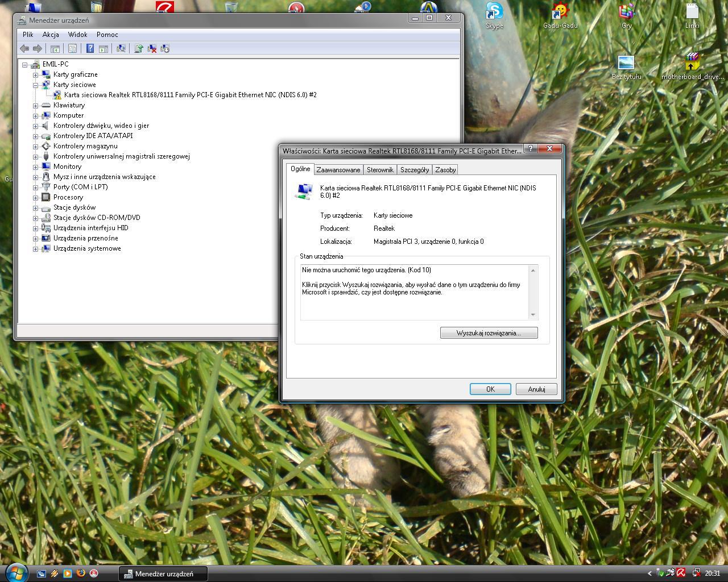Select the Gry desktop icon
728x582 pixels.
(x=626, y=15)
